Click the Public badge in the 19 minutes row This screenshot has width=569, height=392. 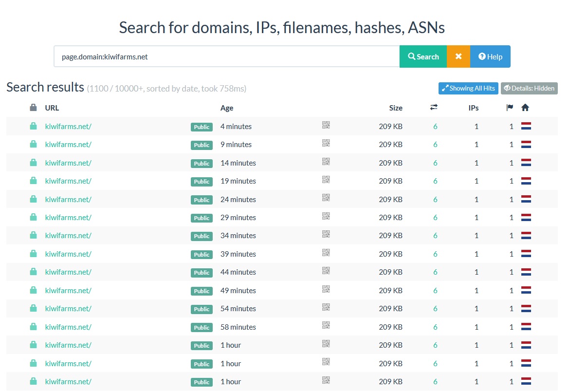pyautogui.click(x=202, y=182)
